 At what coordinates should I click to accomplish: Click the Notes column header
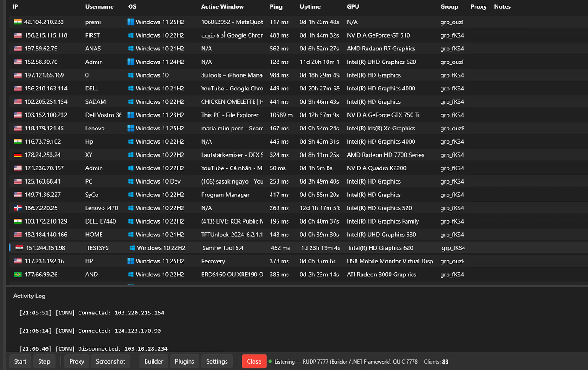click(x=502, y=7)
